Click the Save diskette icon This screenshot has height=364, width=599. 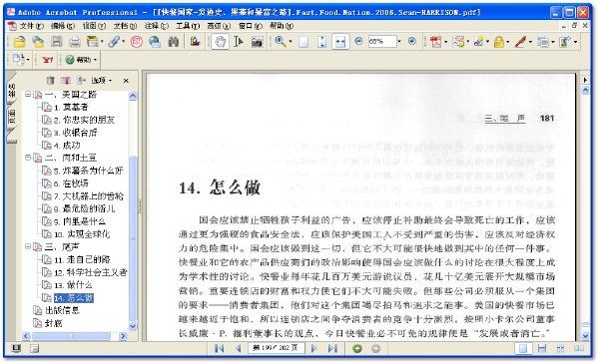coord(57,42)
